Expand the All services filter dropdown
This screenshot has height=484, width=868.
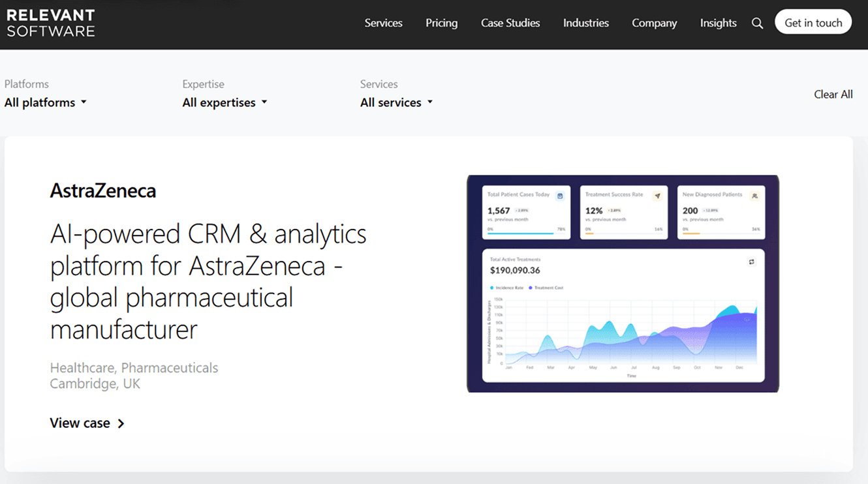pos(396,102)
